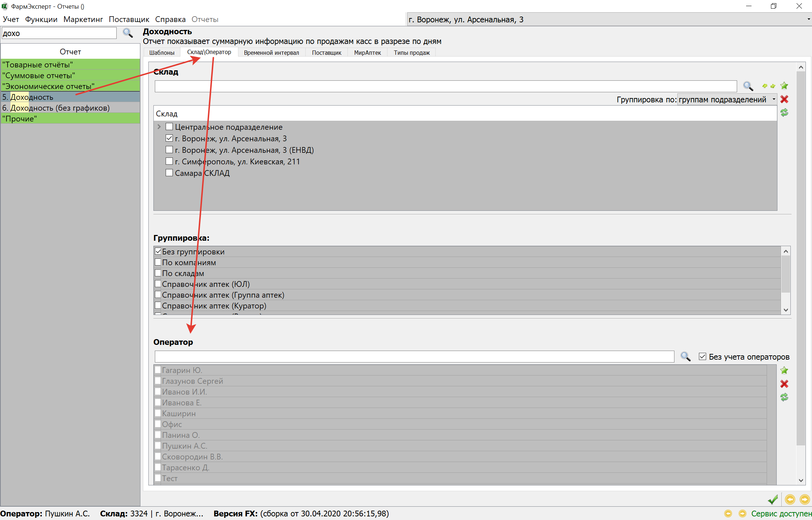Switch to Временной интервал tab
This screenshot has height=520, width=812.
(271, 53)
